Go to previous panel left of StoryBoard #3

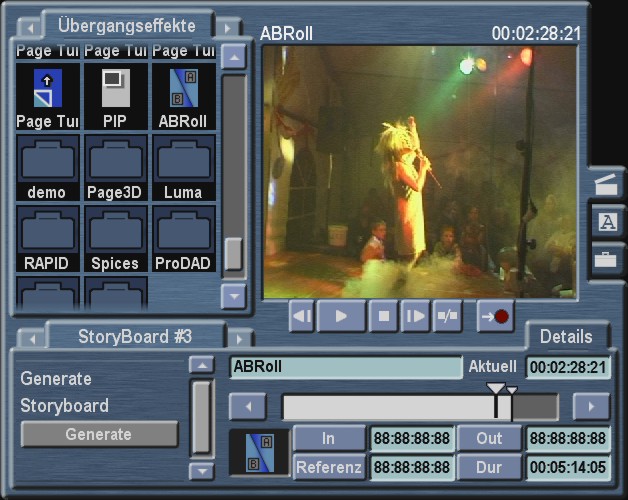(31, 337)
